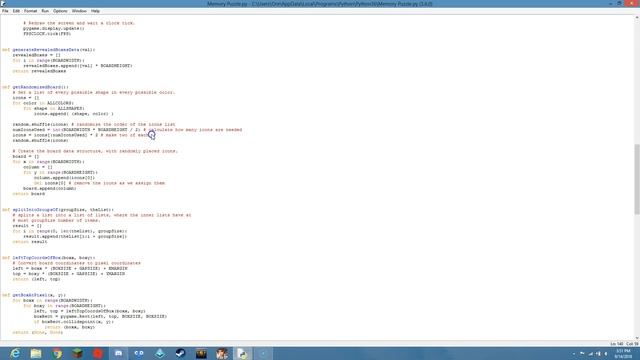The height and width of the screenshot is (360, 640).
Task: Click the 'def splitIntoGroupsOf' definition line
Action: pos(58,210)
